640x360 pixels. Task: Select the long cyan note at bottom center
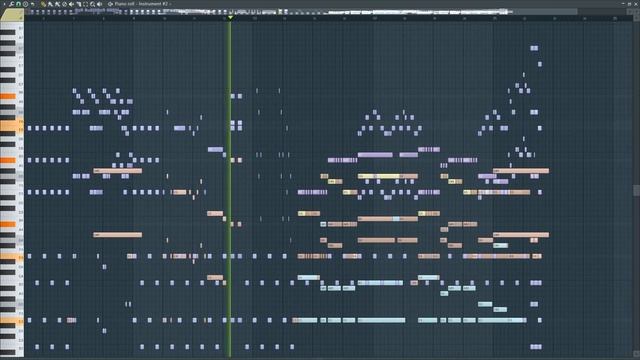[x=382, y=320]
